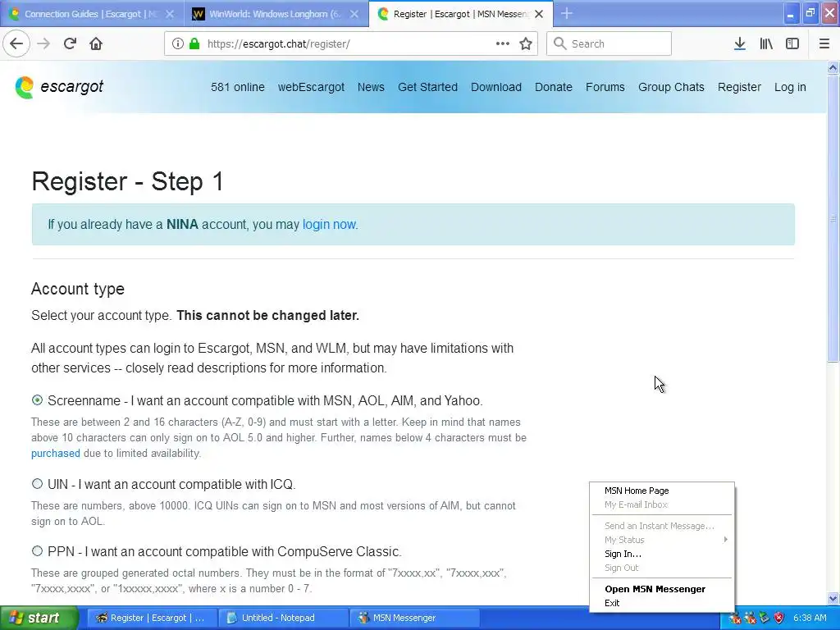Click the Register | Escargot taskbar button
Viewport: 840px width, 630px height.
tap(152, 618)
